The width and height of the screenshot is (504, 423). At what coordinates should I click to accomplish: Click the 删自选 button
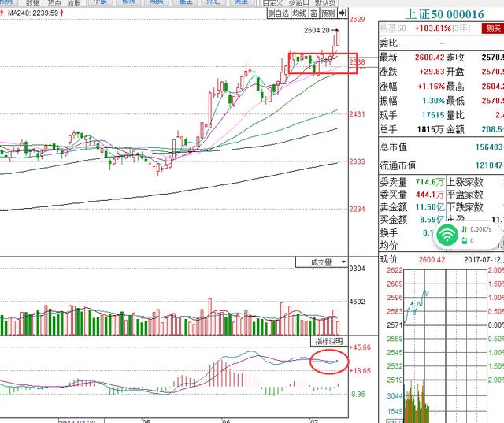pyautogui.click(x=279, y=13)
